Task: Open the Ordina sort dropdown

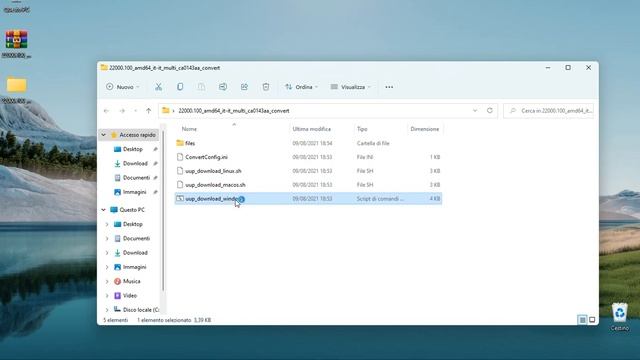Action: [301, 87]
